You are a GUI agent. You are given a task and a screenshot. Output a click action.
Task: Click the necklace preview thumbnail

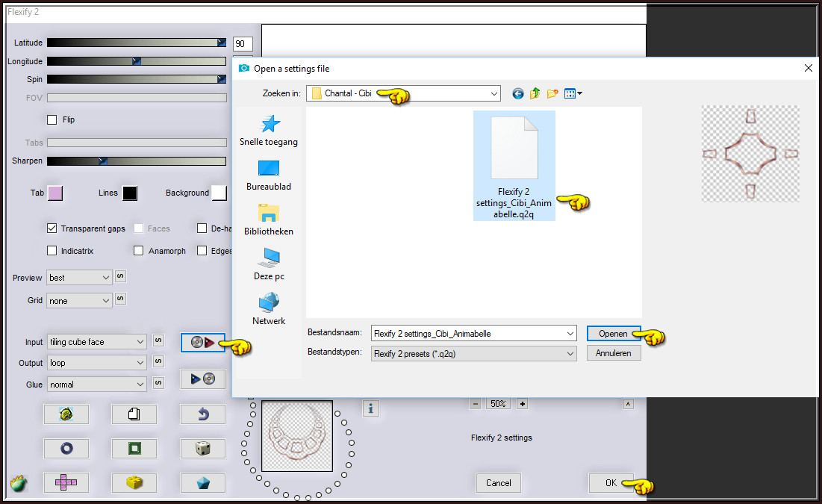point(297,436)
